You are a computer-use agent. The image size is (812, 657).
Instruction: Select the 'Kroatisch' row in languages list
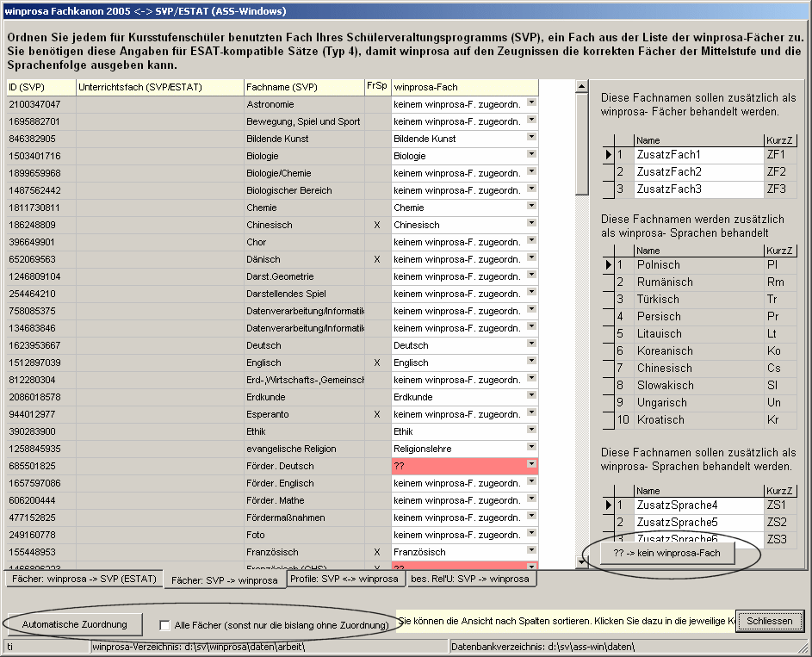click(697, 420)
